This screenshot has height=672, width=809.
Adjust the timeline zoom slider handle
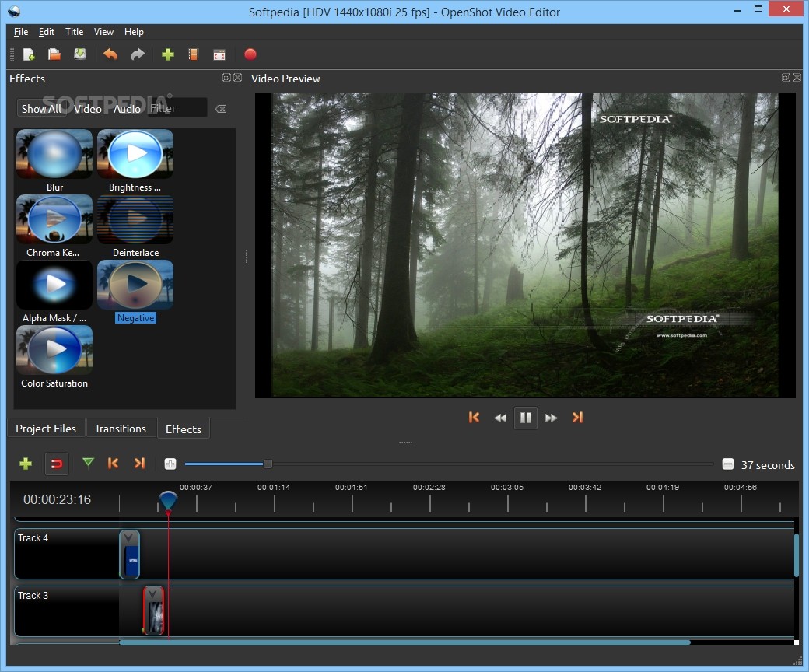[268, 464]
